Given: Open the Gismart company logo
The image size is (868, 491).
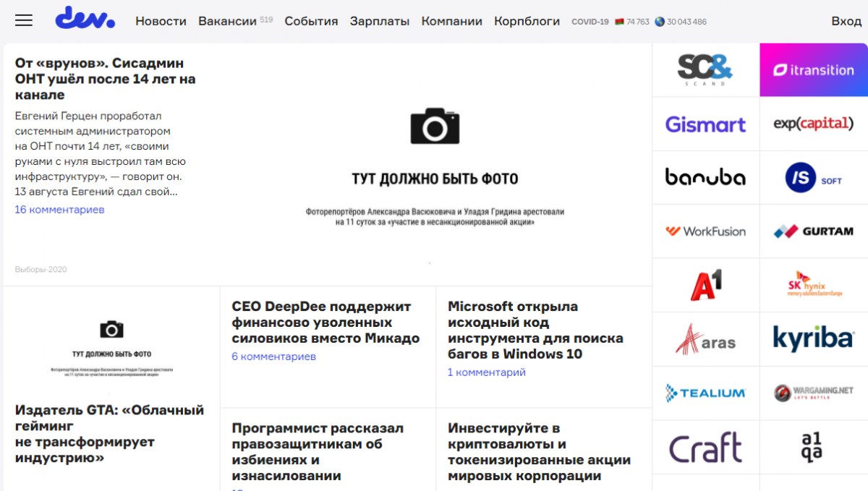Looking at the screenshot, I should tap(705, 124).
